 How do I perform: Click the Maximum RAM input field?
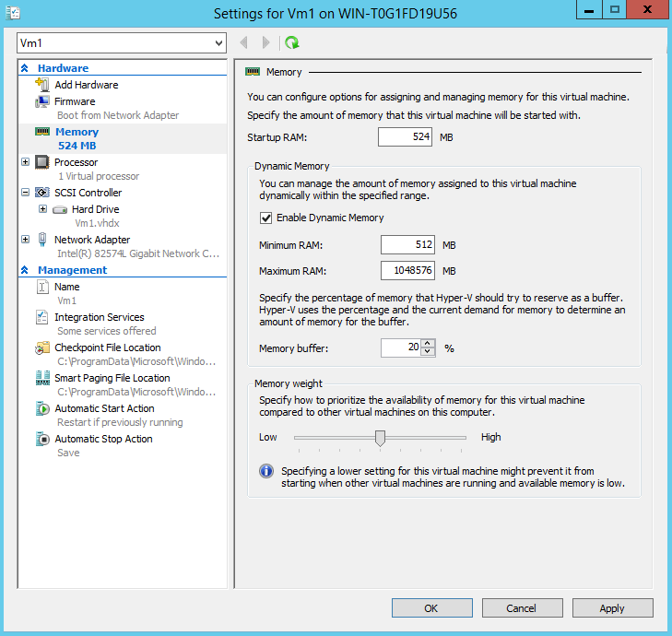(407, 270)
